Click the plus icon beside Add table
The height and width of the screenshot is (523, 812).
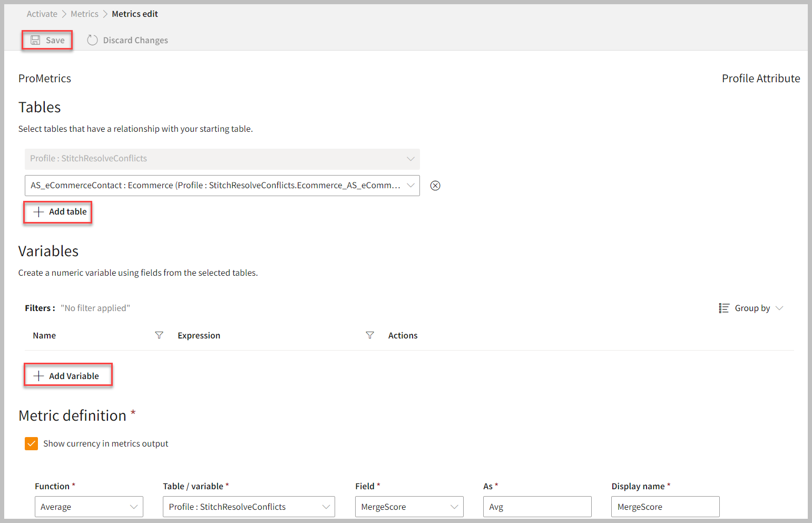coord(38,212)
